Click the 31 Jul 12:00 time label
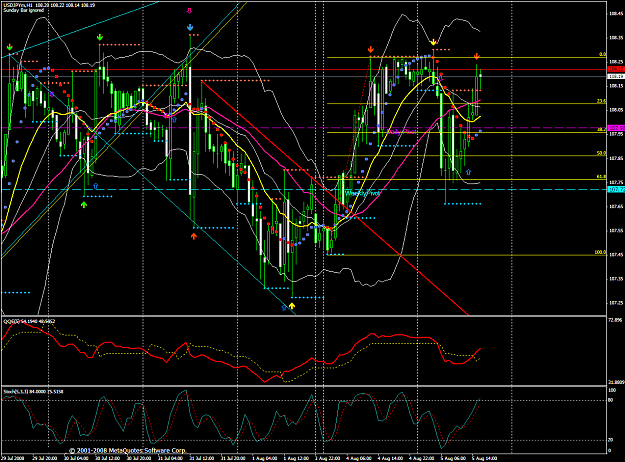Image resolution: width=625 pixels, height=462 pixels. 202,458
